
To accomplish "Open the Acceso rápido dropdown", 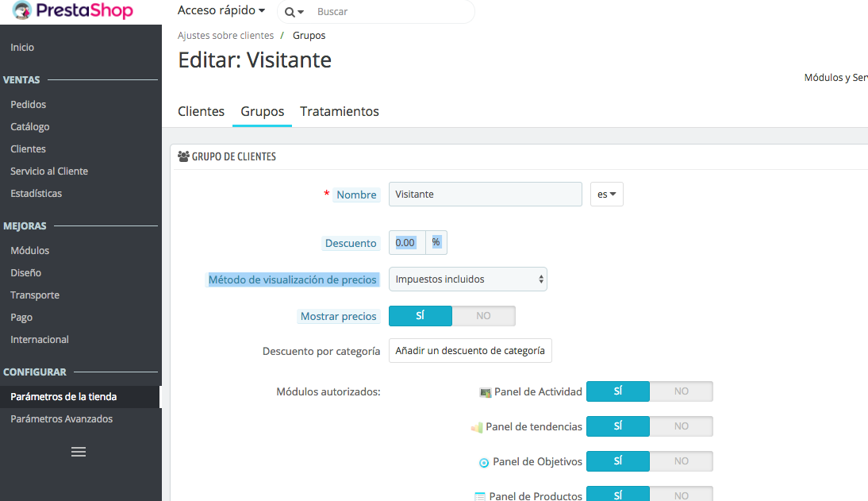I will point(221,10).
